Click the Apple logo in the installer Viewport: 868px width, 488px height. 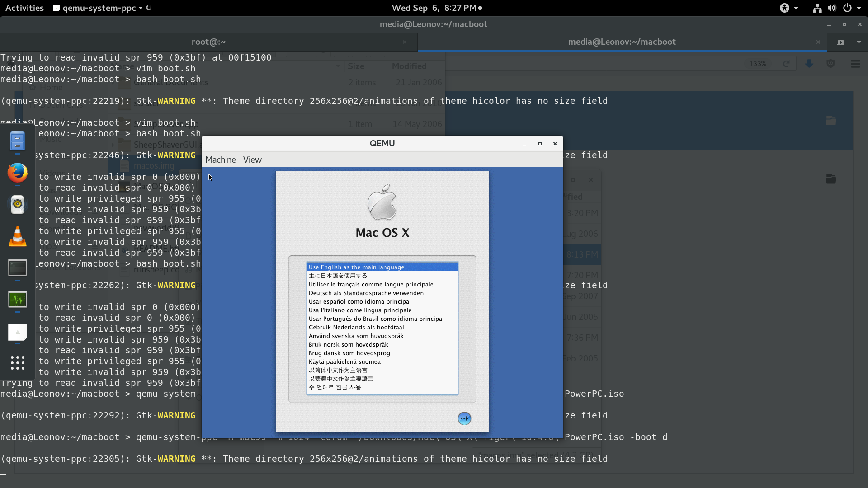[x=382, y=202]
